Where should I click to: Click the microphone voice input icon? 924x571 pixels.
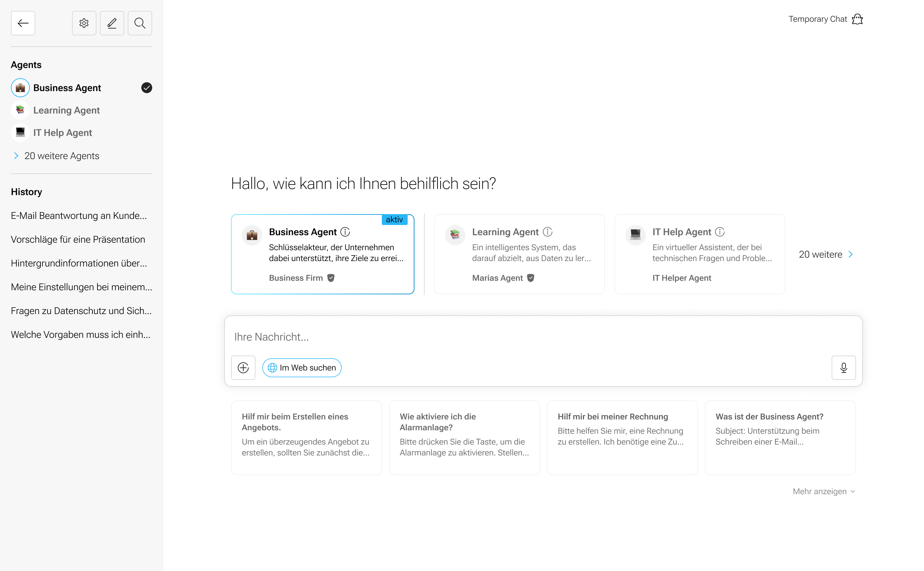[843, 367]
